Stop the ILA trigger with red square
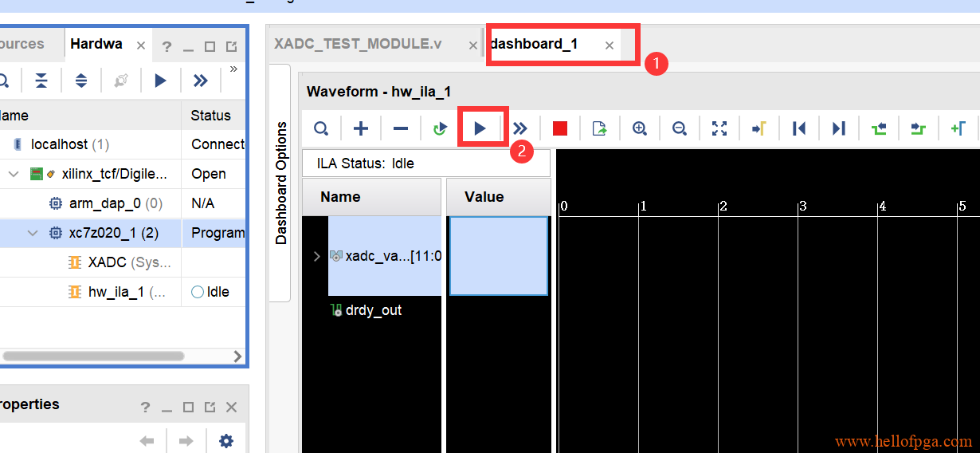 point(560,128)
